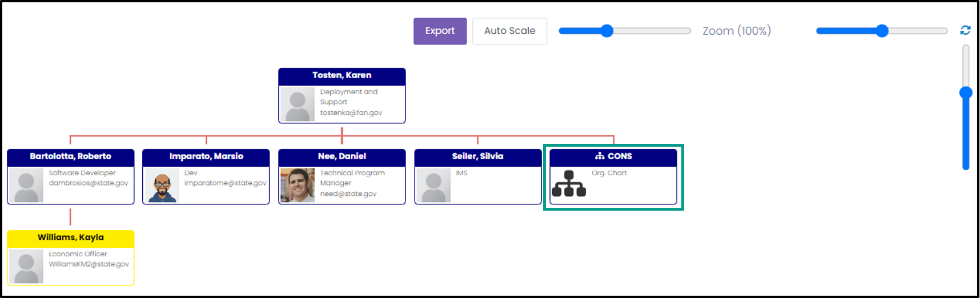
Task: Click Roberto Bartolotta's placeholder avatar
Action: (x=26, y=185)
